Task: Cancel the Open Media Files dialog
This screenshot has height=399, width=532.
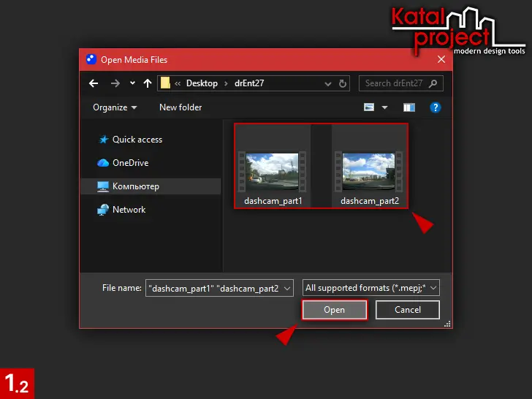Action: coord(408,310)
